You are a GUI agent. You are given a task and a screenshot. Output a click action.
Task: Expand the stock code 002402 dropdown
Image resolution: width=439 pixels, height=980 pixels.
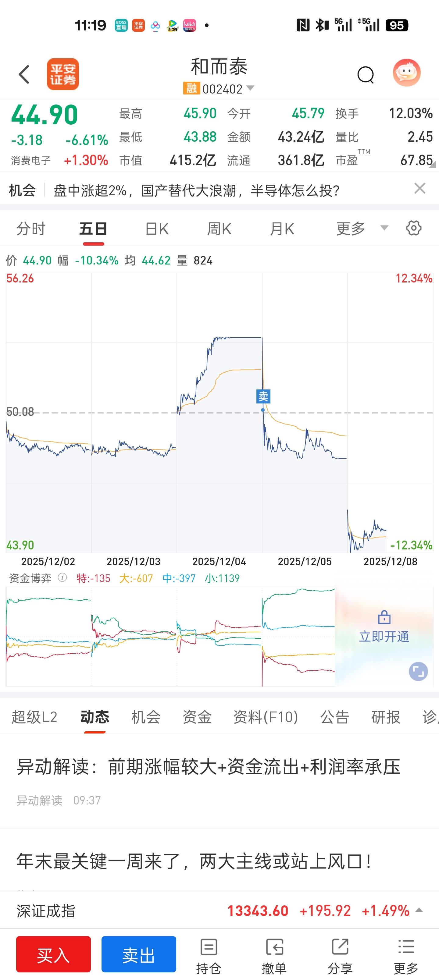pyautogui.click(x=250, y=88)
